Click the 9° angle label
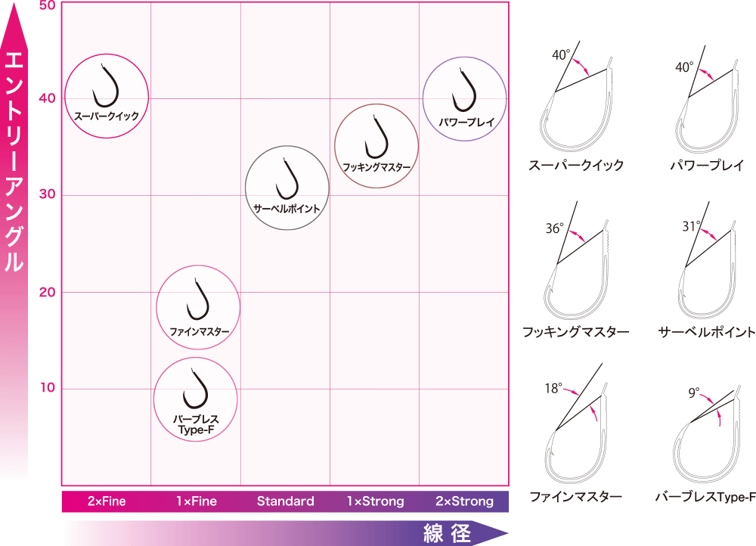Viewport: 756px width, 546px height. click(694, 392)
